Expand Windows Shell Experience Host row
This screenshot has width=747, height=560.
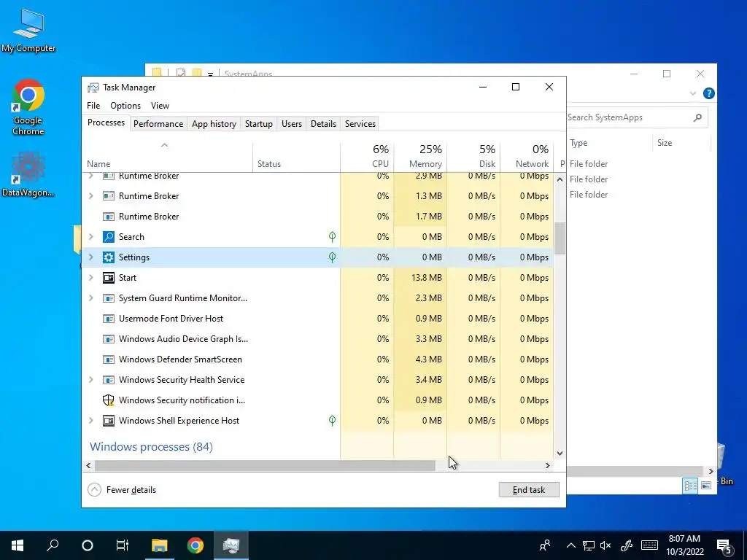(91, 421)
